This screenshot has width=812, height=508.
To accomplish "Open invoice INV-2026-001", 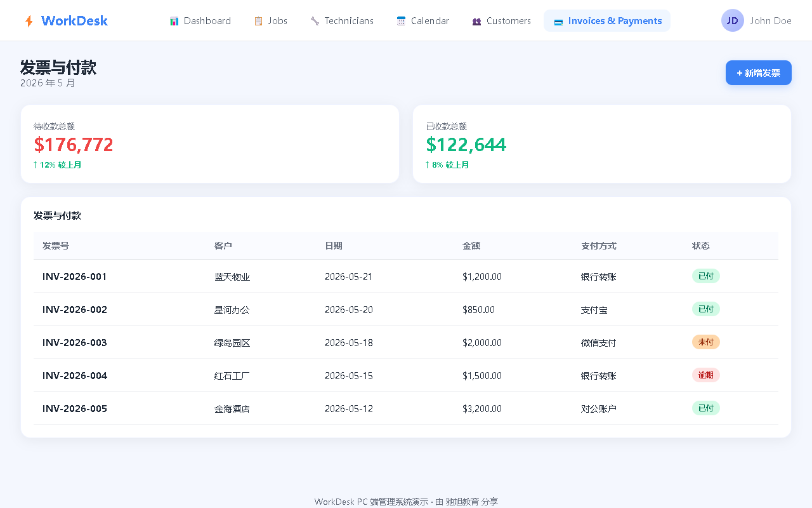I will 75,277.
